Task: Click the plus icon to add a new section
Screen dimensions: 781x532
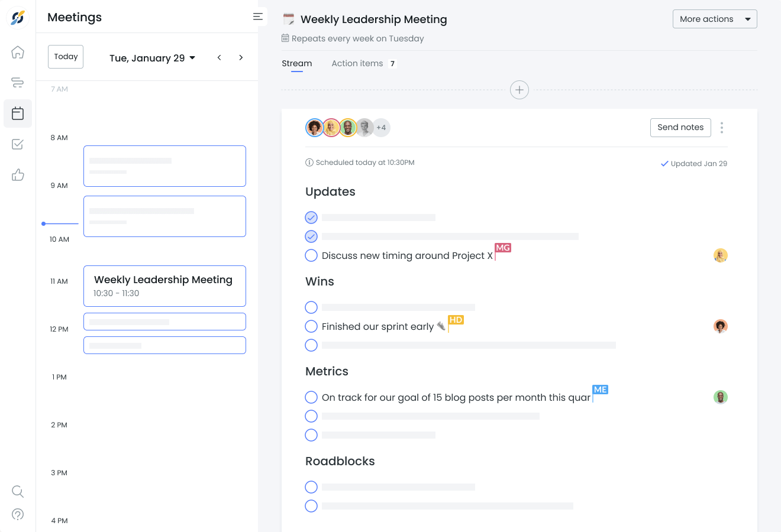Action: pos(519,89)
